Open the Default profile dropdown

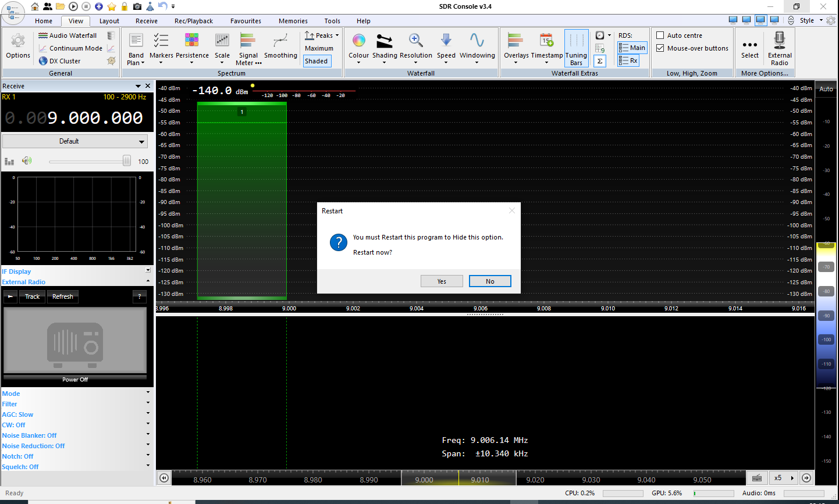click(74, 141)
